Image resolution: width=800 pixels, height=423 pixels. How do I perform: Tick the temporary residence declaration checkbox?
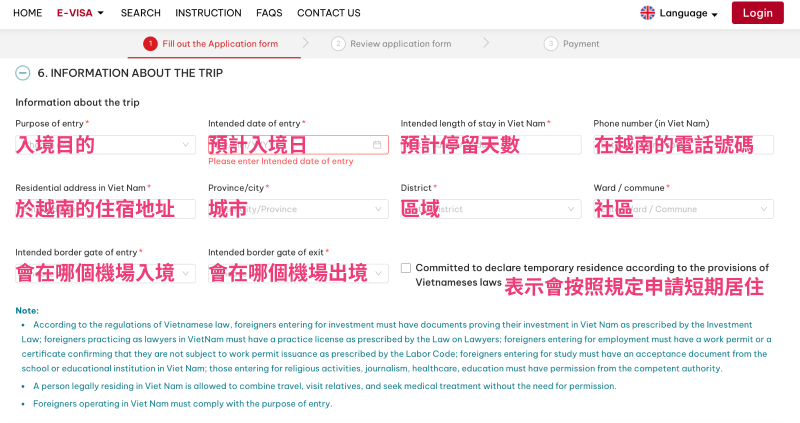click(x=406, y=268)
